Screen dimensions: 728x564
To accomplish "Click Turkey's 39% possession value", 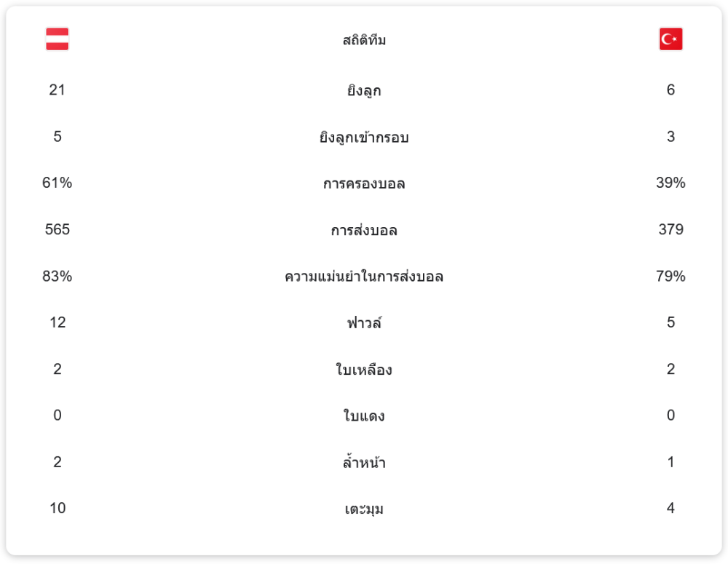I will click(x=670, y=183).
